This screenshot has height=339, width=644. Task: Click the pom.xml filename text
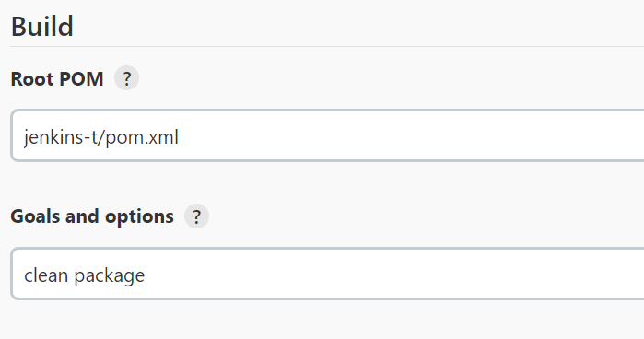[142, 137]
